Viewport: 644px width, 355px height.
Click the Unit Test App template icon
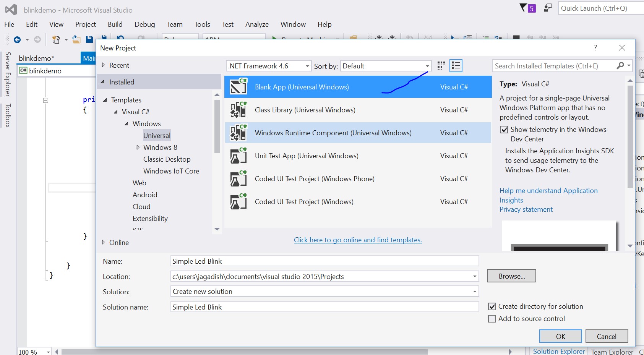tap(238, 156)
